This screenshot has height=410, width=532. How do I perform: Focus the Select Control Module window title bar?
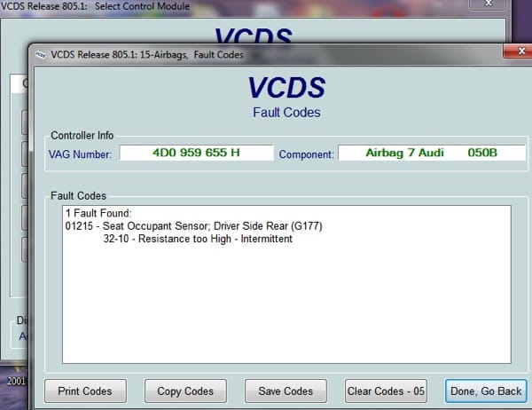coord(266,7)
